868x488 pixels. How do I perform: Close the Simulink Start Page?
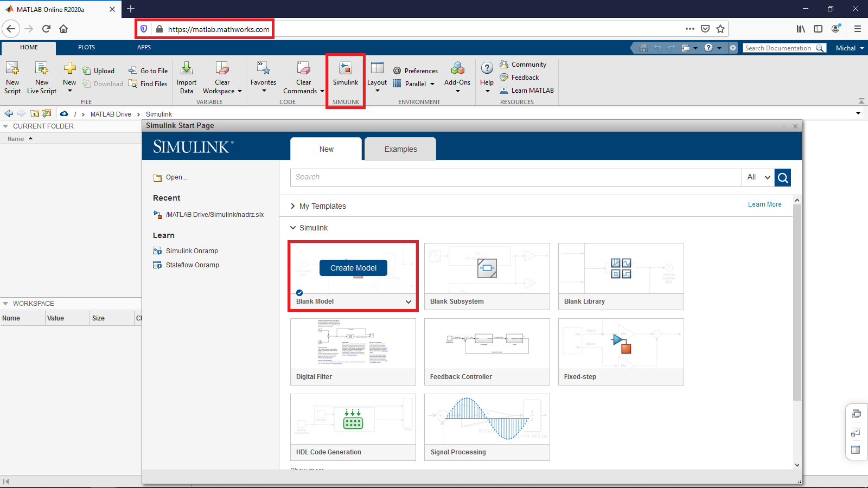pos(795,126)
